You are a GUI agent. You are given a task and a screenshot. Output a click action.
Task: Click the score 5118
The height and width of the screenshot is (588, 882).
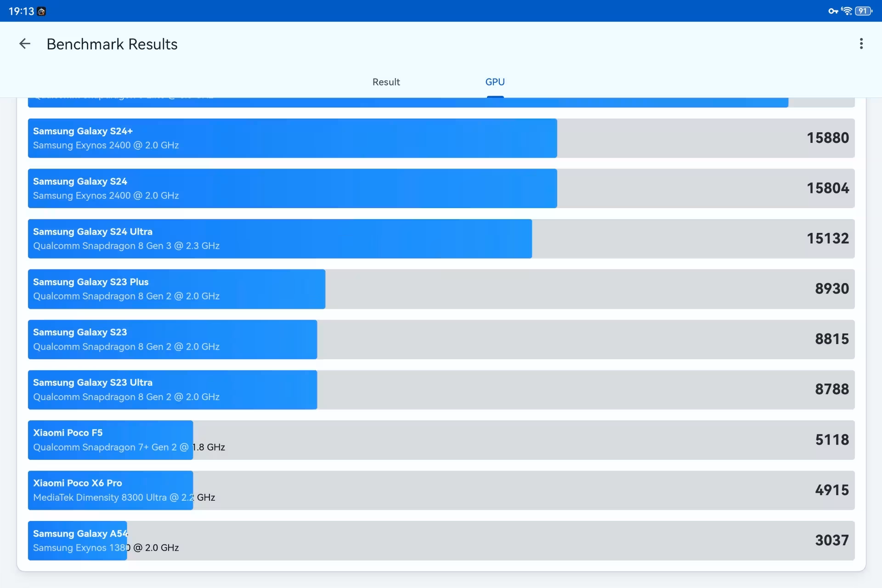coord(832,440)
